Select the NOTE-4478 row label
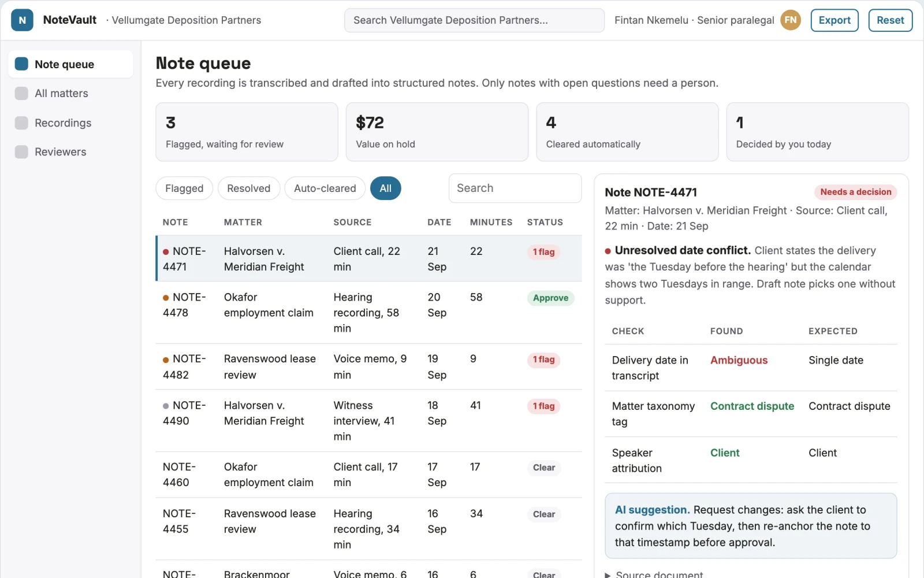Viewport: 924px width, 578px height. pos(184,305)
